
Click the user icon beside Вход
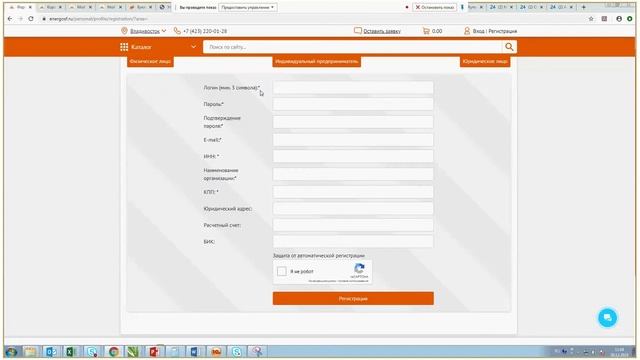click(x=467, y=31)
